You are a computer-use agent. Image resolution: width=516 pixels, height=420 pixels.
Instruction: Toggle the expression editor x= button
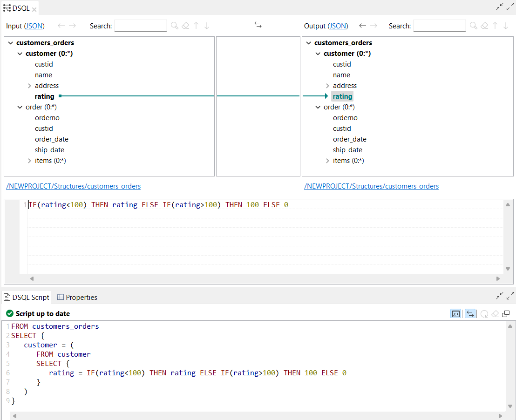[x=456, y=314]
